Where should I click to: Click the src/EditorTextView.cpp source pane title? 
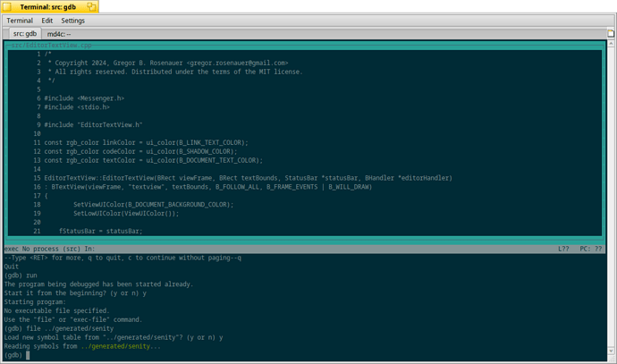click(x=52, y=46)
